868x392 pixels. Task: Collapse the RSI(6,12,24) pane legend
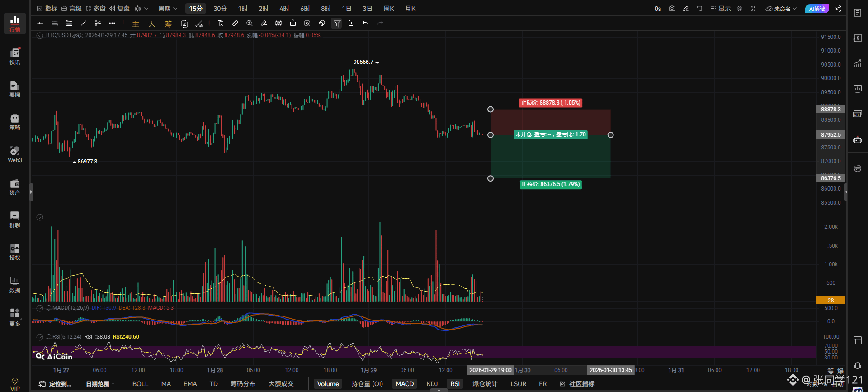[40, 337]
